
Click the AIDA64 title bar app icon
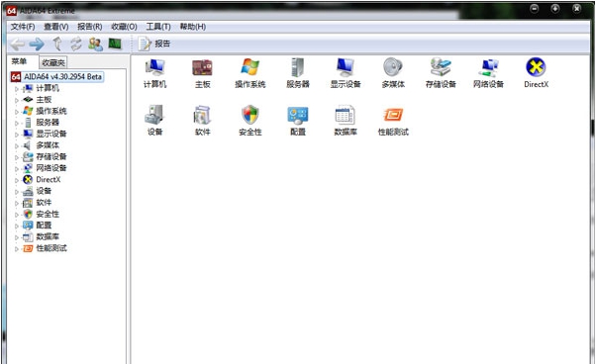tap(12, 11)
